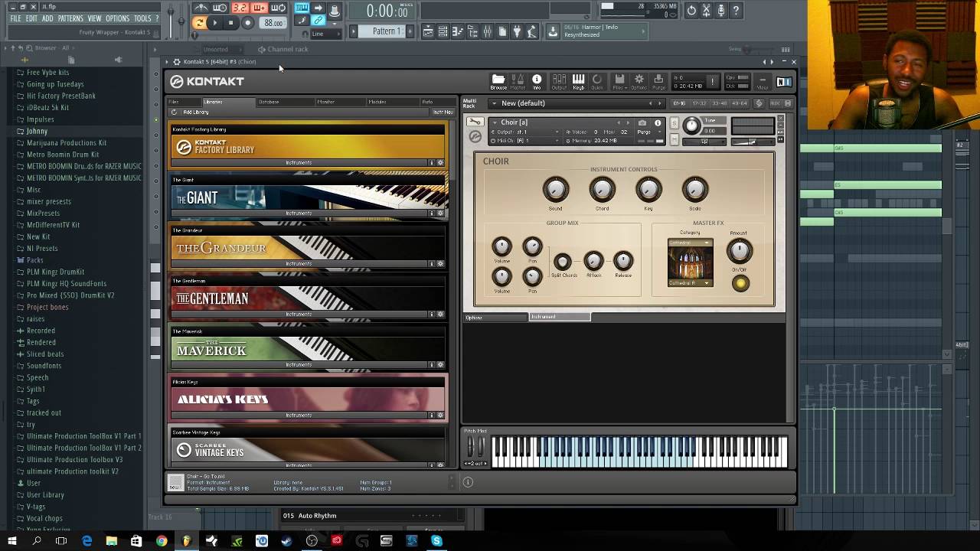Open Skype from the taskbar

click(x=436, y=541)
